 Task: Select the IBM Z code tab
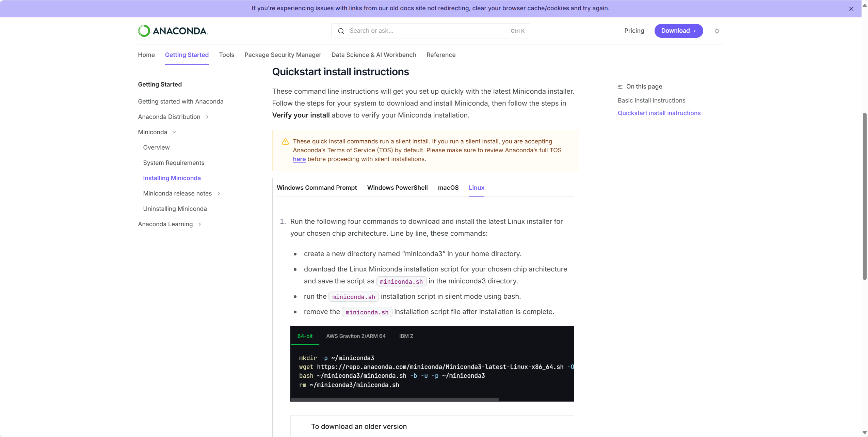click(406, 336)
